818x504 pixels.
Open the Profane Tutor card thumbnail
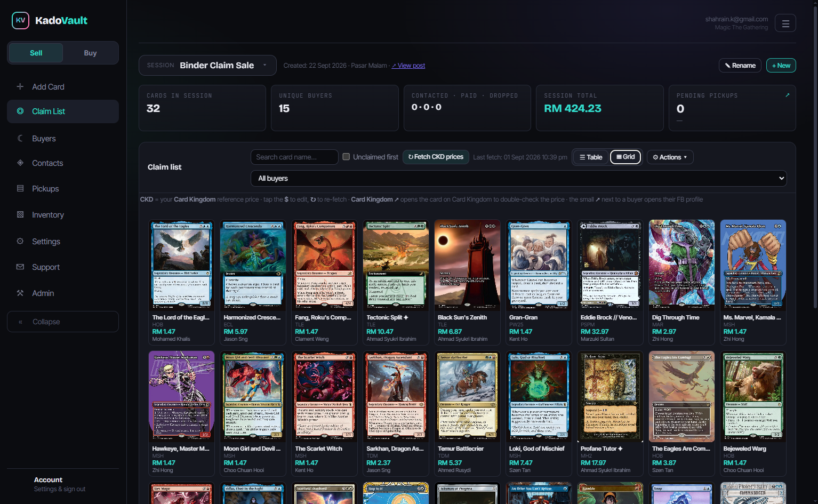point(610,396)
